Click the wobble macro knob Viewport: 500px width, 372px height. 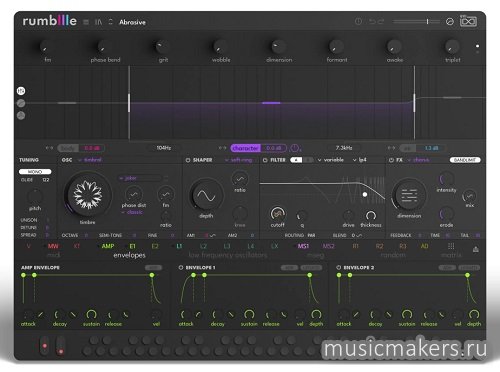(220, 47)
